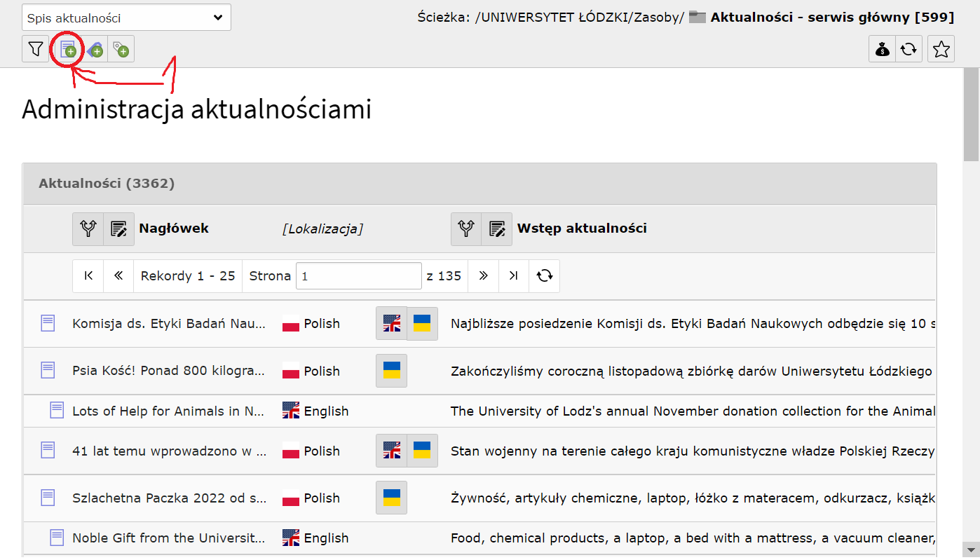Bookmark this page with the star icon
Image resolution: width=980 pixels, height=560 pixels.
[x=941, y=49]
